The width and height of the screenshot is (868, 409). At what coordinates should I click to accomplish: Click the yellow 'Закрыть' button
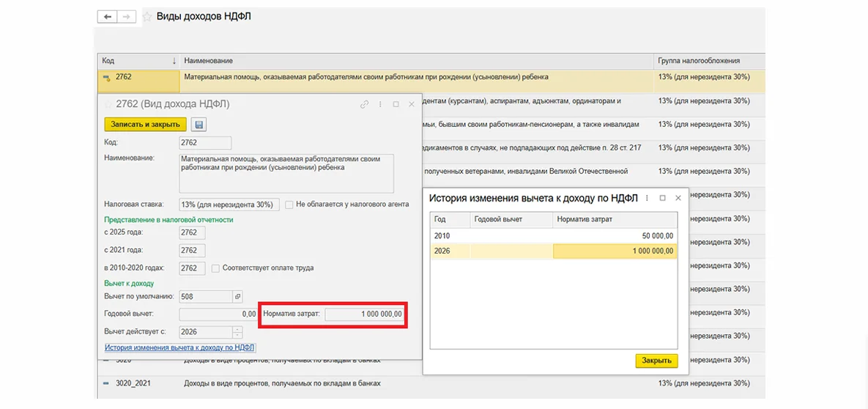656,361
